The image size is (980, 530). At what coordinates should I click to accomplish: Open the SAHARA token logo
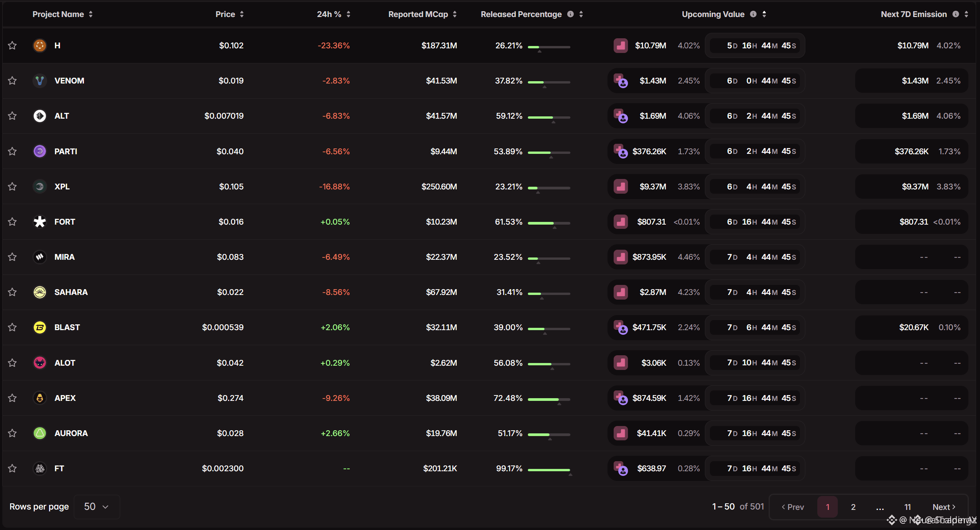39,292
